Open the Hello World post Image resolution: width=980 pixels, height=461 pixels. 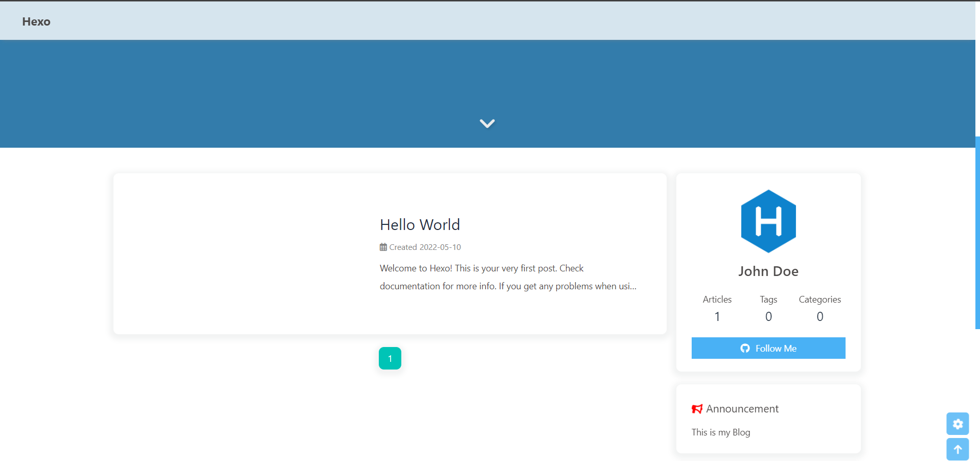419,224
